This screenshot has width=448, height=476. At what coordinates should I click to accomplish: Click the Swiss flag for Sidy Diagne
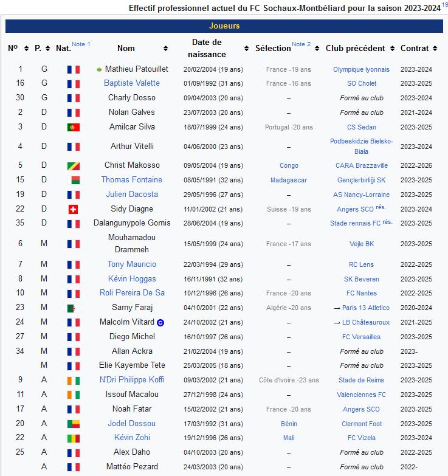(x=73, y=210)
